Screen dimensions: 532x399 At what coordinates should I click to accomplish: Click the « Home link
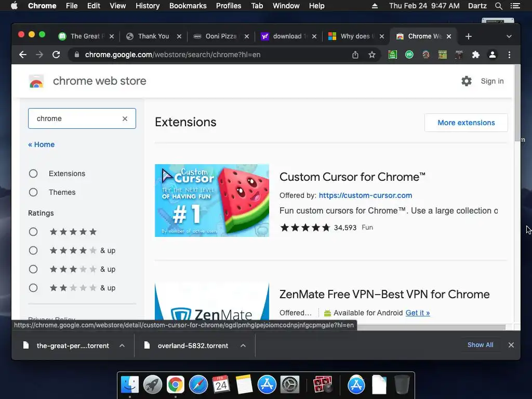(x=42, y=144)
